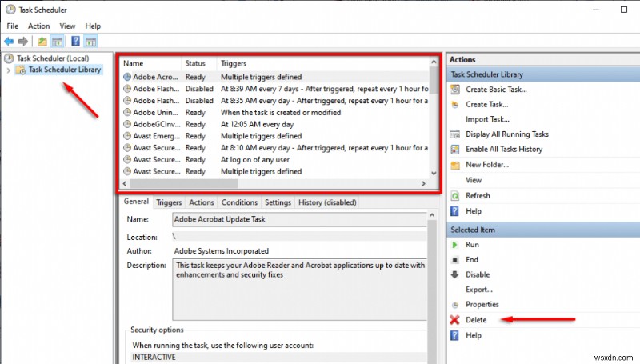Open the View submenu in Actions pane

point(474,180)
